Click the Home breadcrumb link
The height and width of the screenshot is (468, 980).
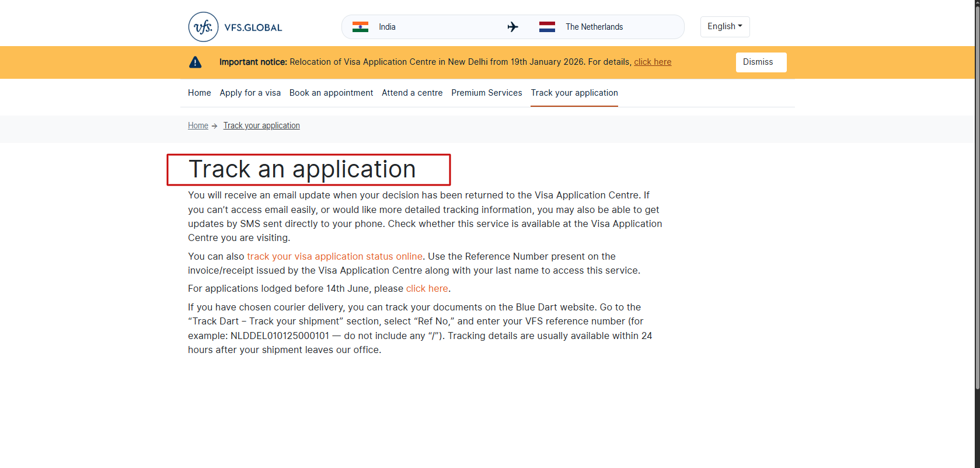[198, 125]
